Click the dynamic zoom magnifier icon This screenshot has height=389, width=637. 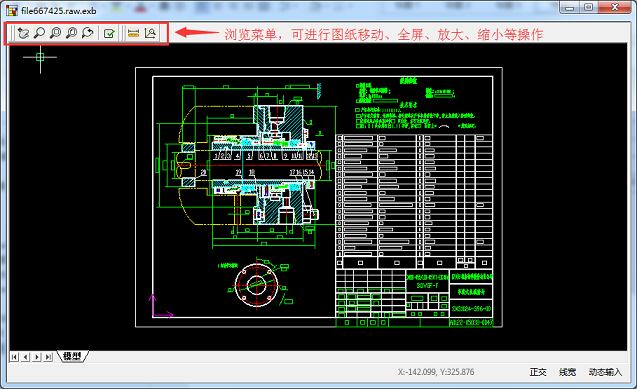click(x=39, y=33)
